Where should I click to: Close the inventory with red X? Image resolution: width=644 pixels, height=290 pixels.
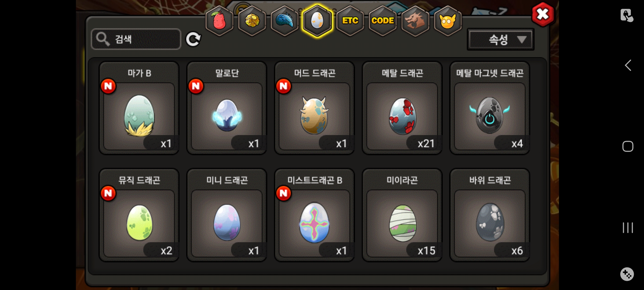pos(543,14)
